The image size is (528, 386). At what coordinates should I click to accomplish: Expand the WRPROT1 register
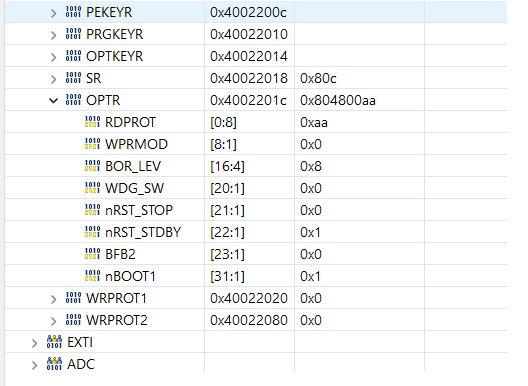pyautogui.click(x=54, y=299)
